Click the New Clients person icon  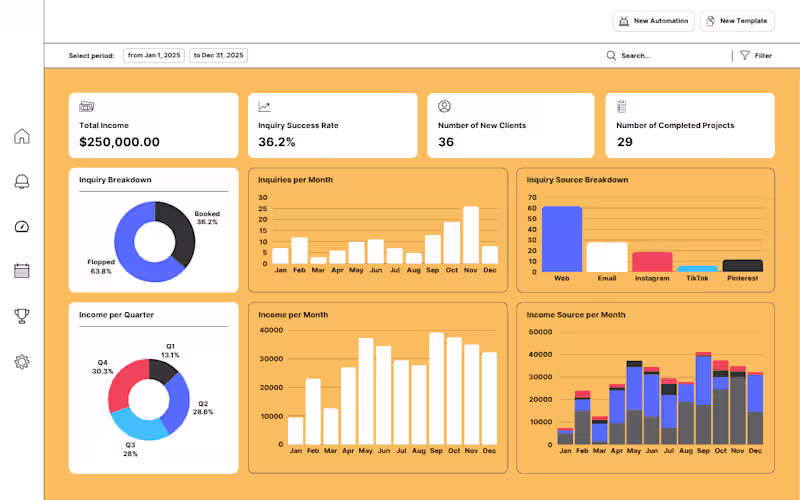click(444, 106)
